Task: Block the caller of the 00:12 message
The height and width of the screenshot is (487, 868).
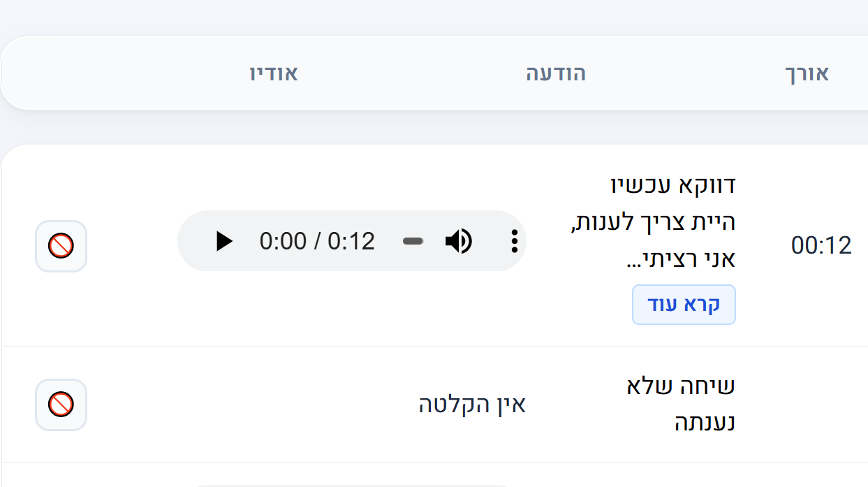Action: pos(61,246)
